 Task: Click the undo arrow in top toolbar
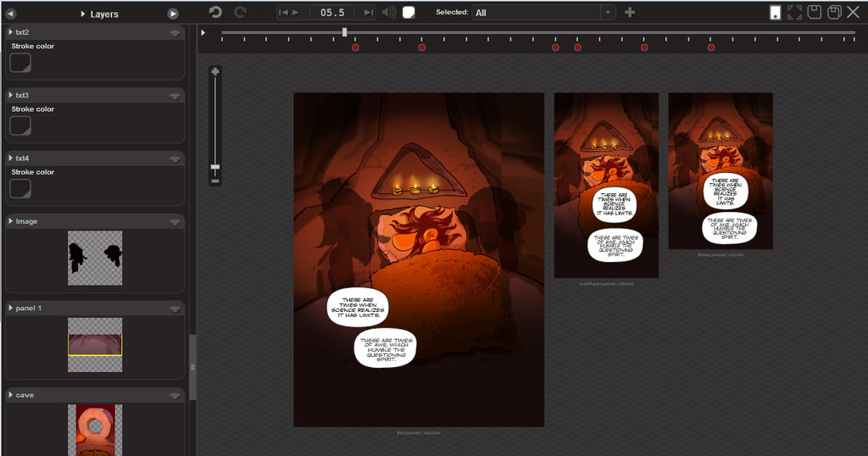click(215, 12)
